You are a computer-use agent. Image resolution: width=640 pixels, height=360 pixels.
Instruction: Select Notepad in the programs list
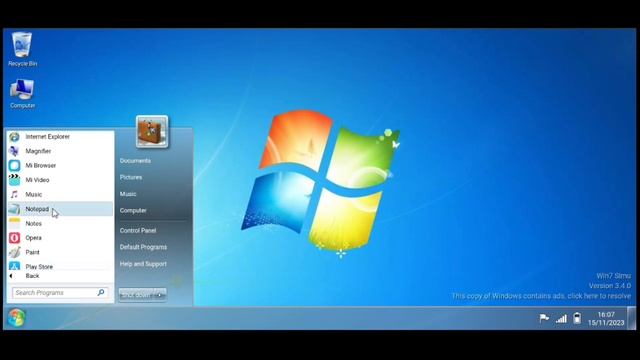click(x=60, y=209)
